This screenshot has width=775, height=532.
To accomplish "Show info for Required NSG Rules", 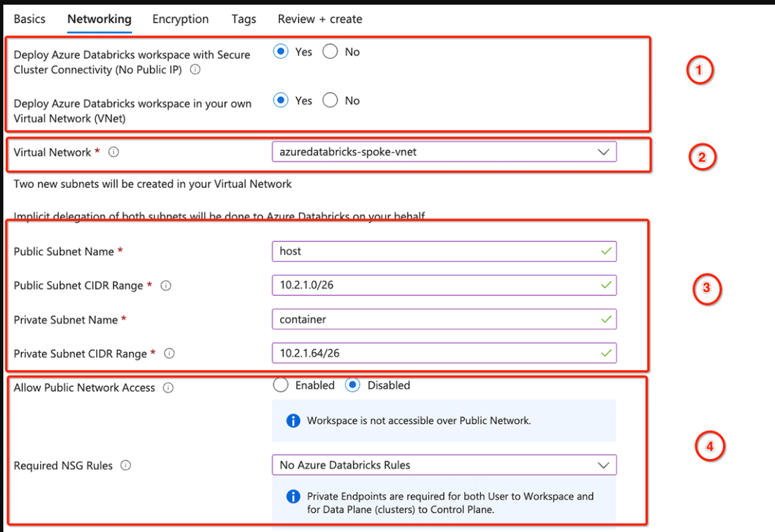I will (x=126, y=465).
